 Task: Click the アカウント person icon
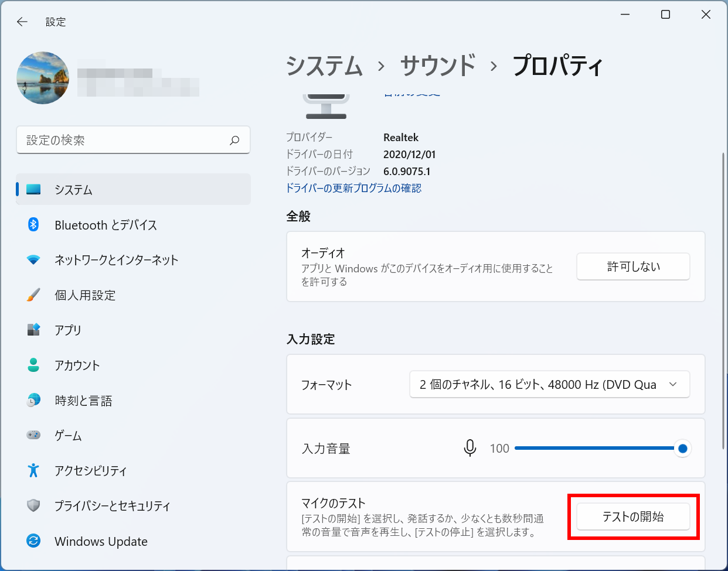(x=33, y=365)
